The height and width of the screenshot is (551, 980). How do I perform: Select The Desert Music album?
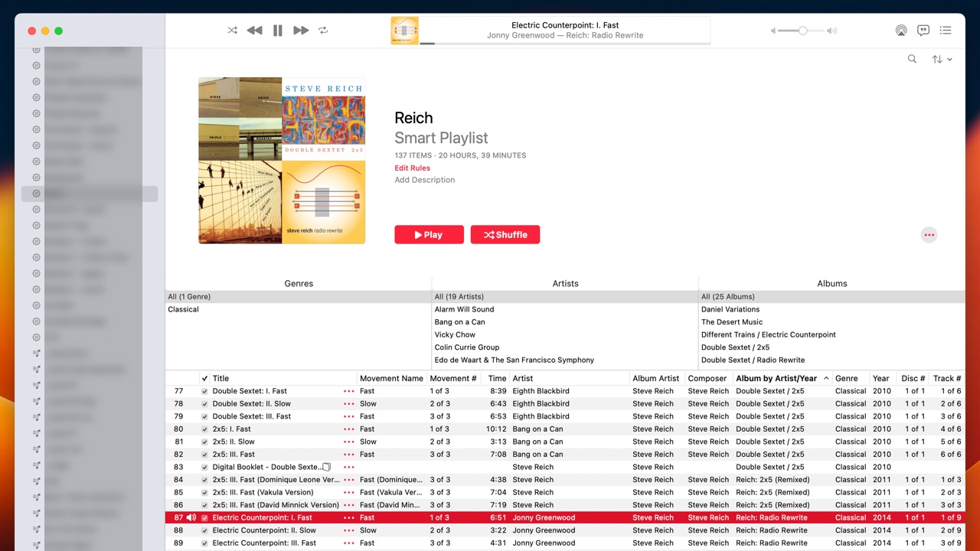tap(832, 321)
